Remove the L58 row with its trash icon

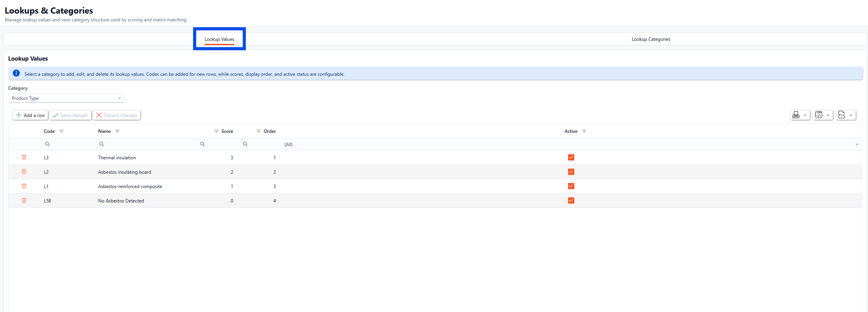pos(24,200)
